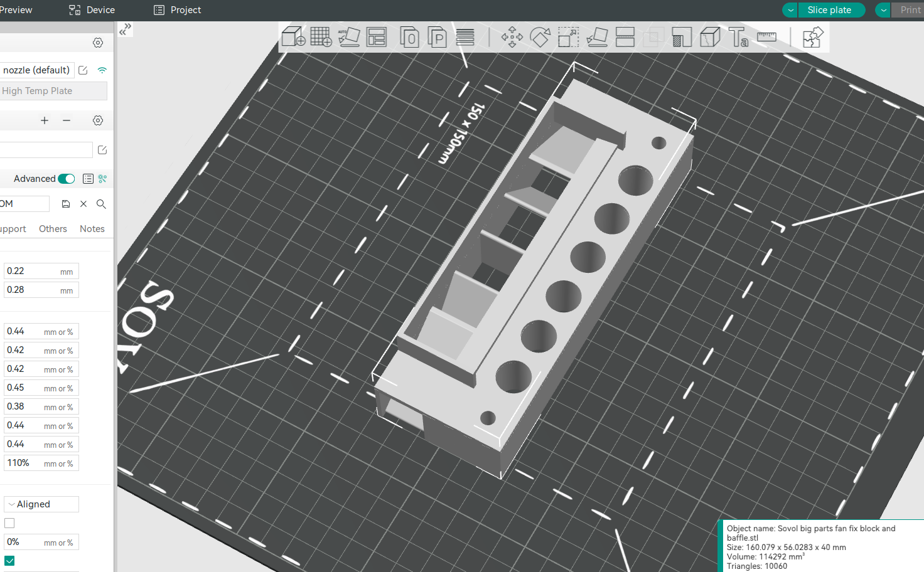Open the Support painting tool
924x572 pixels.
[x=682, y=37]
